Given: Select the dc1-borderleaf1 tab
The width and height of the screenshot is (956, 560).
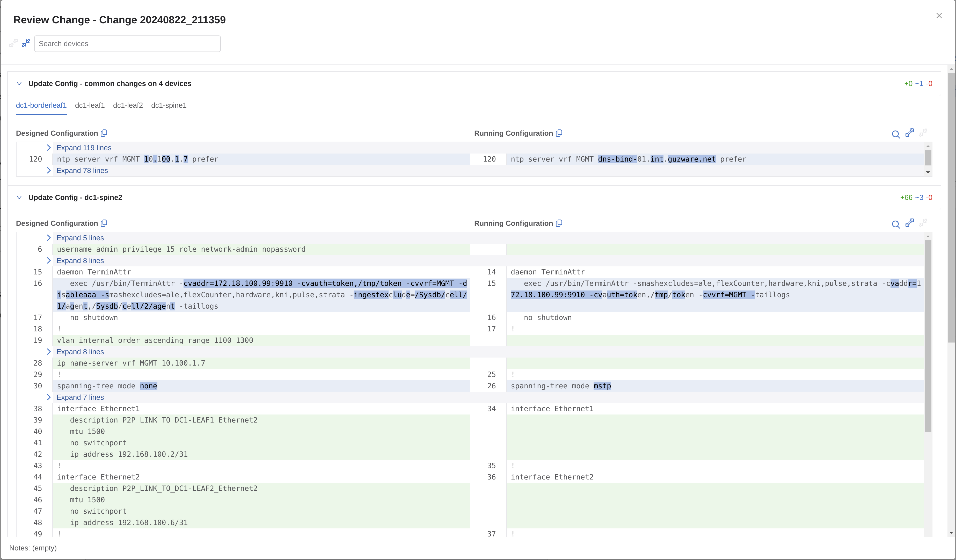Looking at the screenshot, I should click(41, 105).
